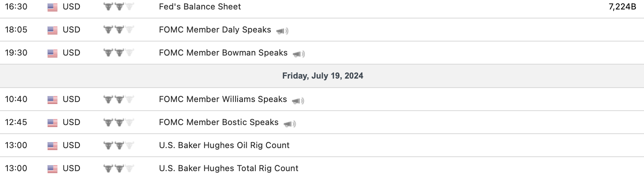Open FOMC Member Daly Speaks event
This screenshot has height=181, width=644.
[215, 30]
